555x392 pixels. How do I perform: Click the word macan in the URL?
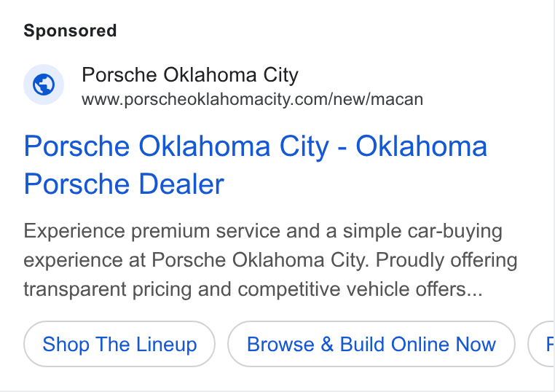point(397,100)
